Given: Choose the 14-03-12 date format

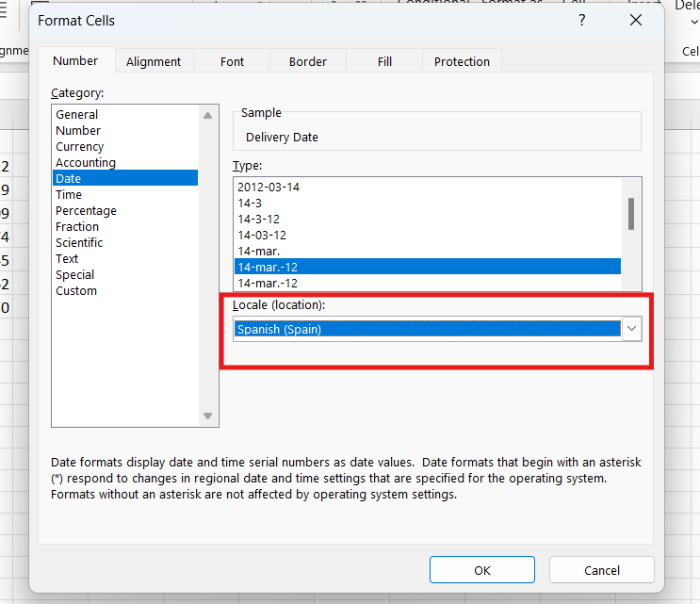Looking at the screenshot, I should coord(262,236).
